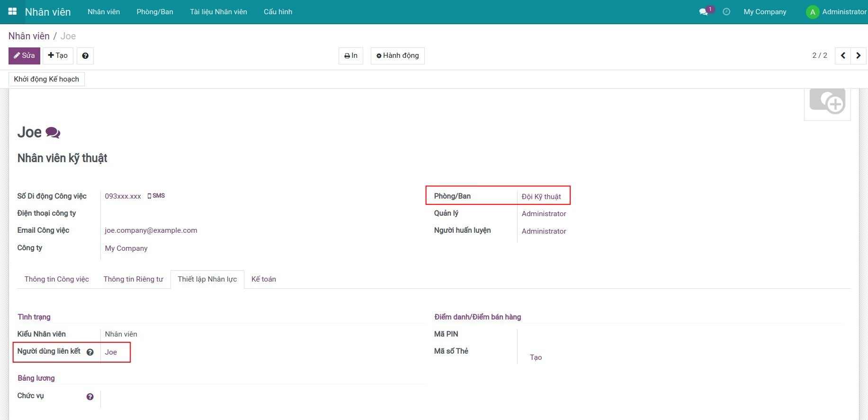
Task: Open the Cấu hình menu
Action: click(x=278, y=12)
